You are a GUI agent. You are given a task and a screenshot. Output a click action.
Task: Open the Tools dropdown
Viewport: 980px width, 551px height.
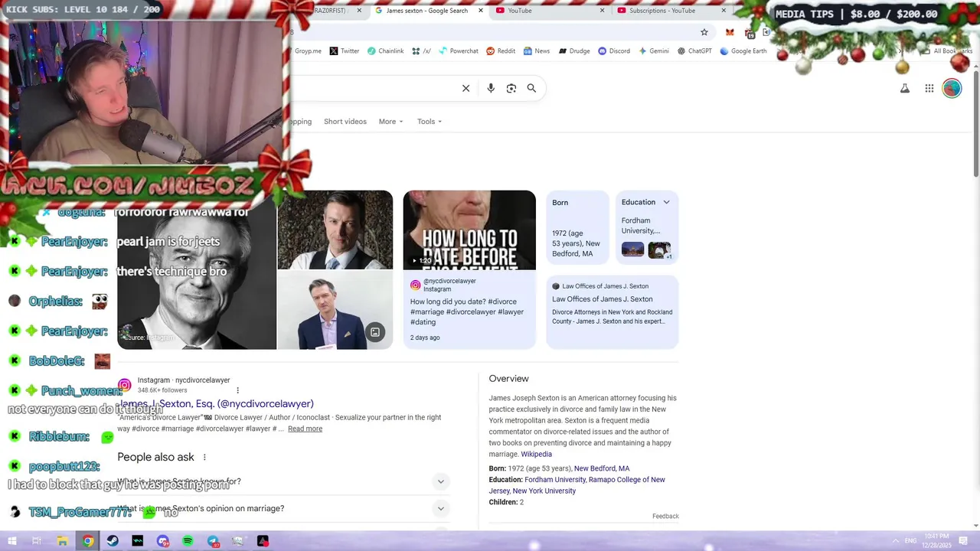point(430,122)
